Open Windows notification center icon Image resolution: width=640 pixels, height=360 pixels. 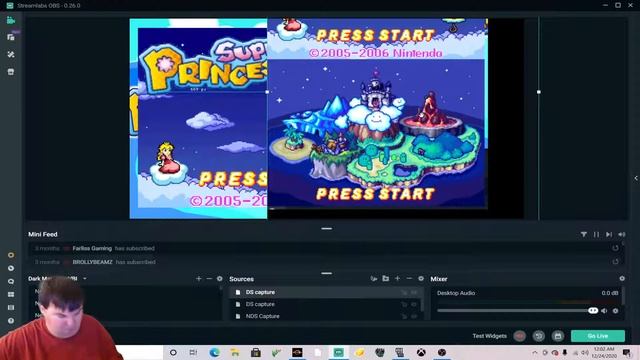tap(627, 352)
